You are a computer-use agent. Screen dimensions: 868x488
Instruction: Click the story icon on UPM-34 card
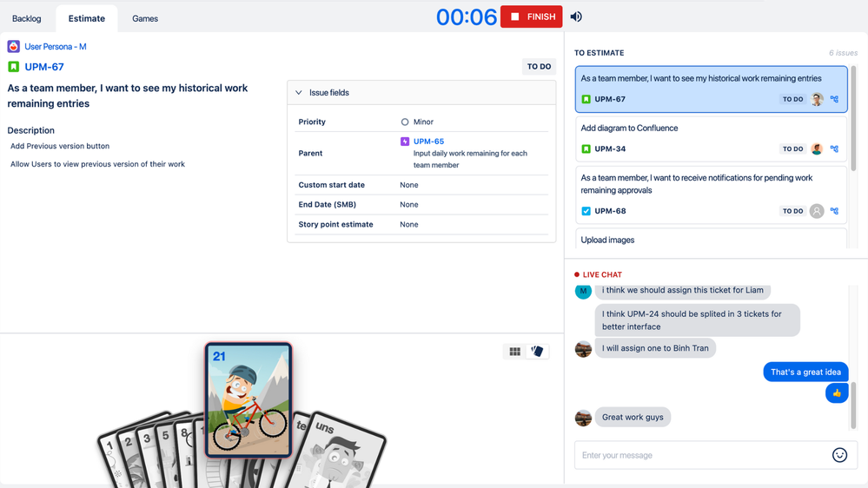pos(586,148)
